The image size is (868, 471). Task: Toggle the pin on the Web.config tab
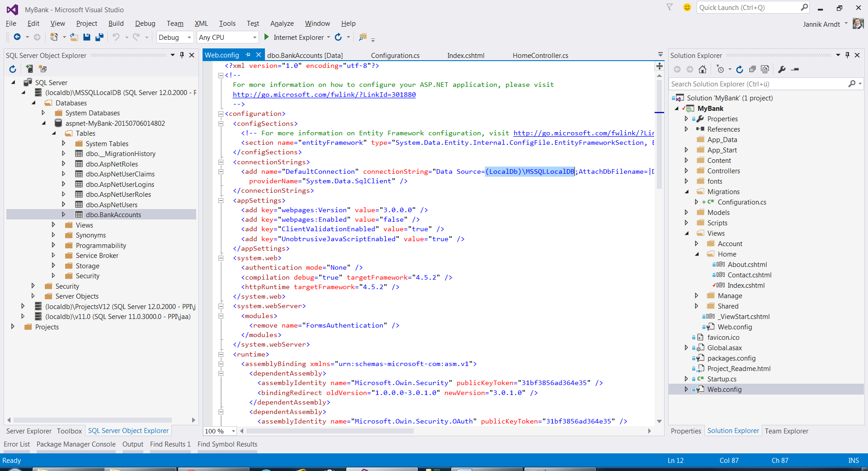[248, 55]
